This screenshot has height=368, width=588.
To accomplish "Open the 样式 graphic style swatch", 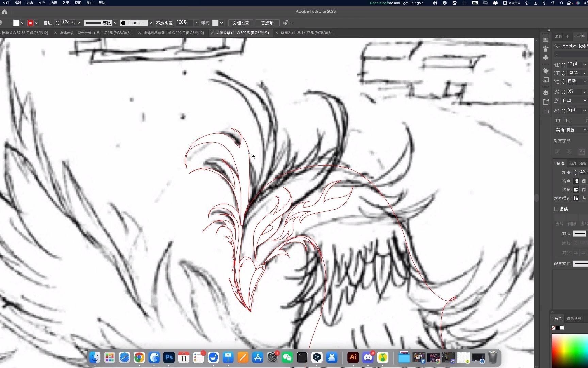I will tap(215, 23).
